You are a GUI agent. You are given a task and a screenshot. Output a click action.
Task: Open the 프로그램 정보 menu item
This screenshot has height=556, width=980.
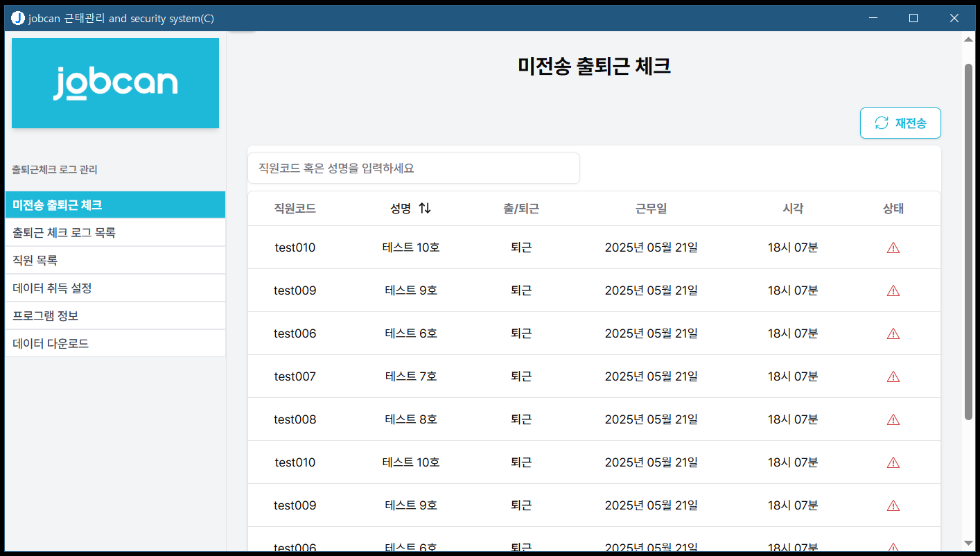coord(115,316)
